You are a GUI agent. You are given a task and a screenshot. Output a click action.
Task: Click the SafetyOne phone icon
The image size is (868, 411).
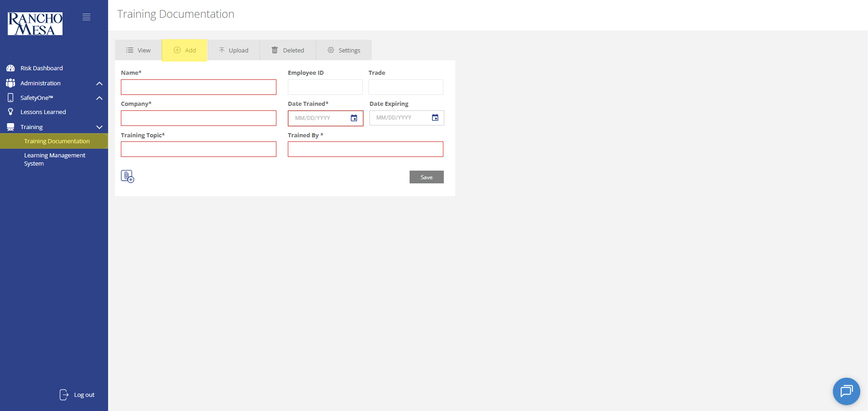click(10, 98)
